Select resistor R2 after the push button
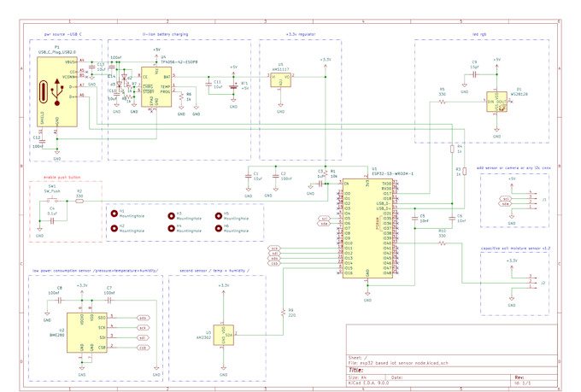The width and height of the screenshot is (581, 392). (79, 201)
